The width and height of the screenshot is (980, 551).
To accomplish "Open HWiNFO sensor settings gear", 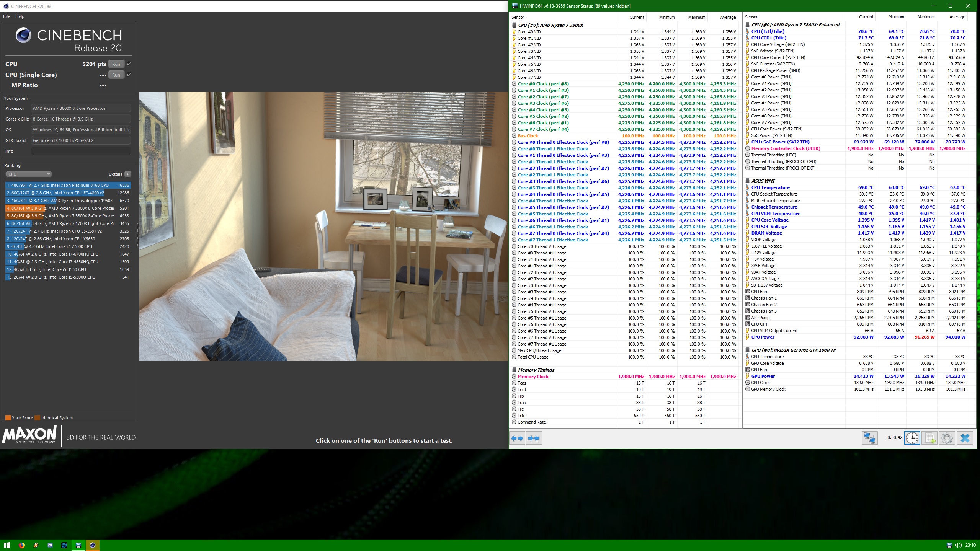I will coord(947,438).
